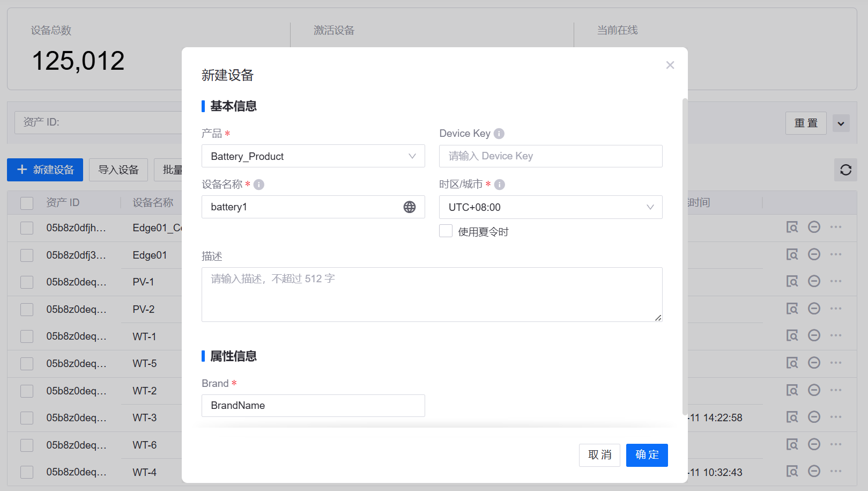Check the box for the Edge01 row
Image resolution: width=868 pixels, height=491 pixels.
[27, 255]
